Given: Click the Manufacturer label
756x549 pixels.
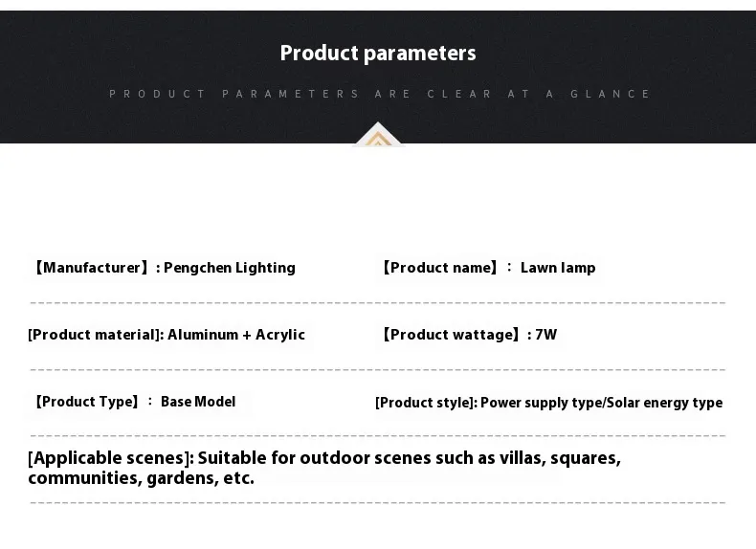Looking at the screenshot, I should coord(91,268).
